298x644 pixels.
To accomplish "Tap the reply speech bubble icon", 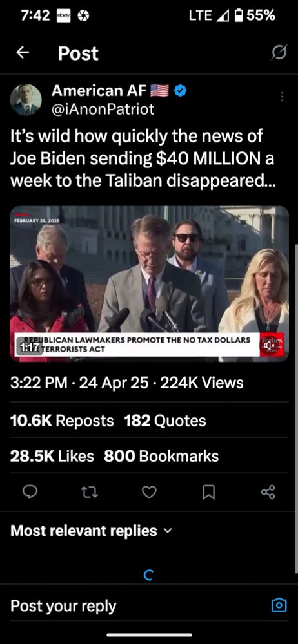I will tap(30, 491).
